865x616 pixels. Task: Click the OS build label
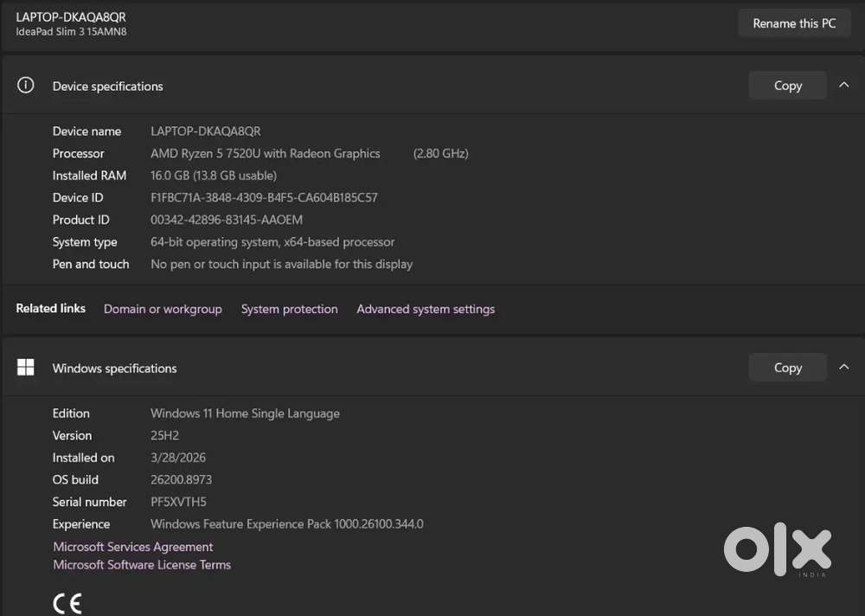(x=75, y=479)
